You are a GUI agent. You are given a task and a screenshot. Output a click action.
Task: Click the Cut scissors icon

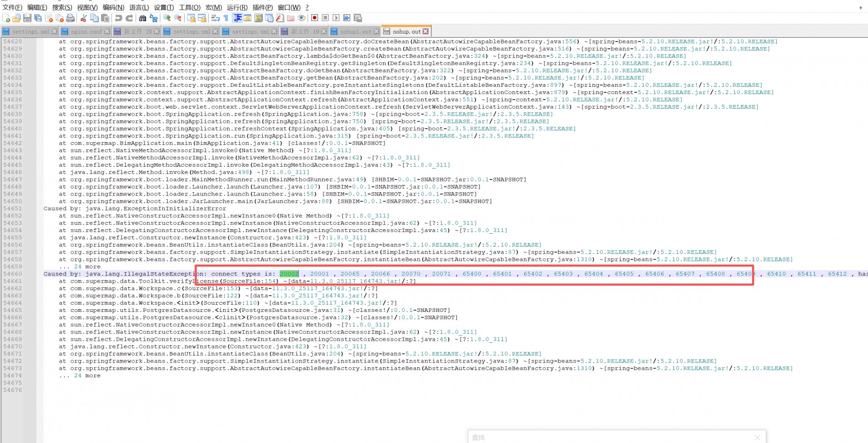click(x=84, y=18)
